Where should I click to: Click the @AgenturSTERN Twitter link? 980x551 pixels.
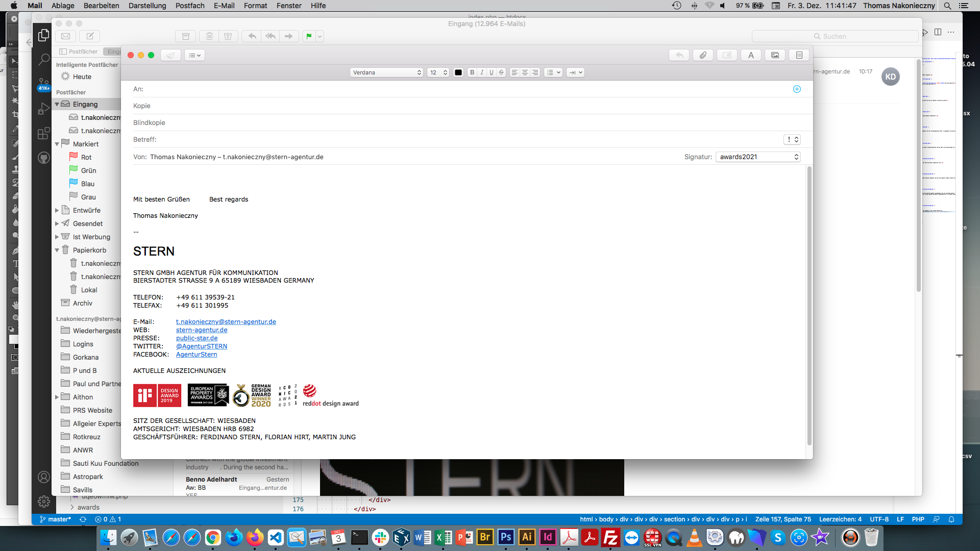coord(202,346)
